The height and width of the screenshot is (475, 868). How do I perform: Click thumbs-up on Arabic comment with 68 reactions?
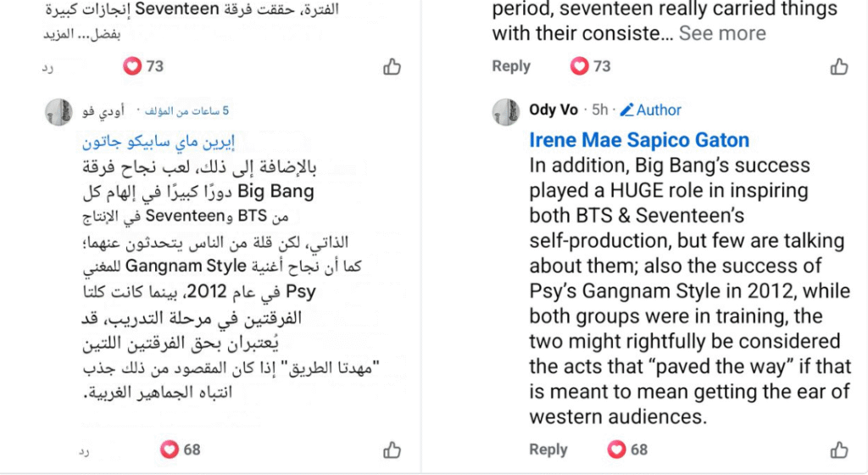[x=392, y=450]
